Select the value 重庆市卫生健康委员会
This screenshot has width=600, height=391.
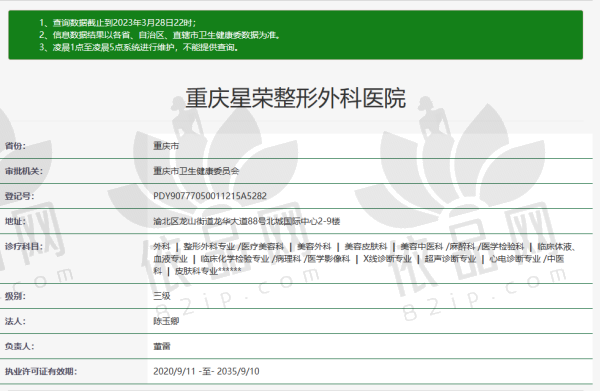point(196,171)
